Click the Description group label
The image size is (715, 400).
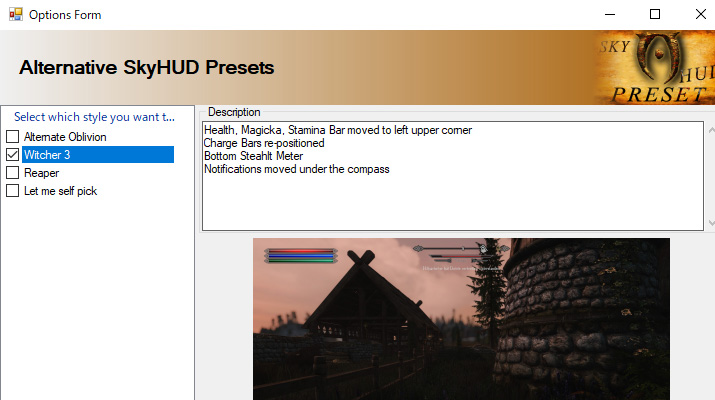click(234, 112)
